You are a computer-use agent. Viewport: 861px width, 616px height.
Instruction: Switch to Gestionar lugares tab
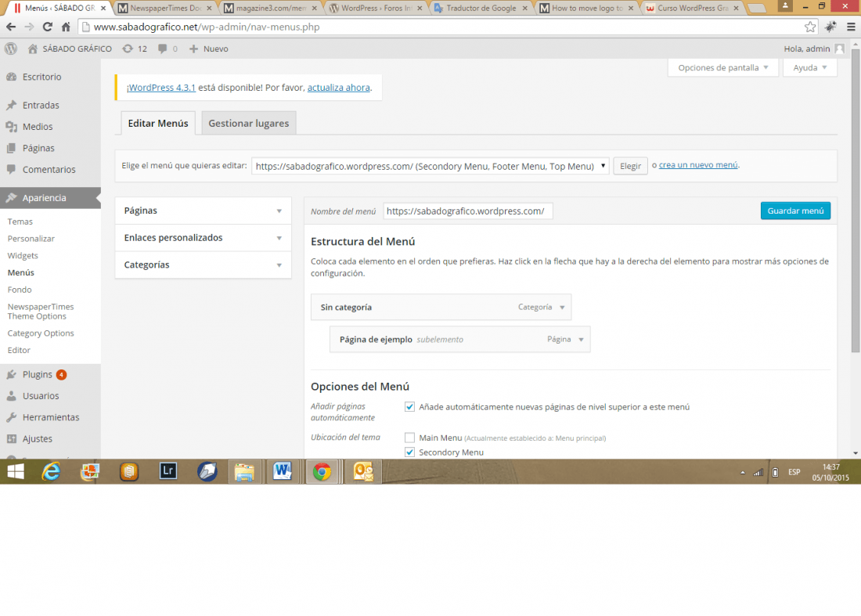(249, 123)
